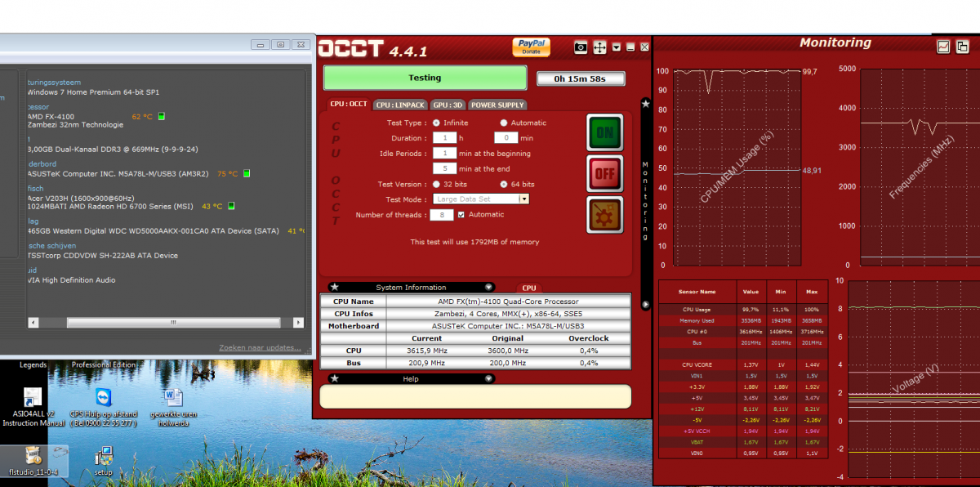
Task: Click the OCCT move window icon
Action: tap(599, 47)
